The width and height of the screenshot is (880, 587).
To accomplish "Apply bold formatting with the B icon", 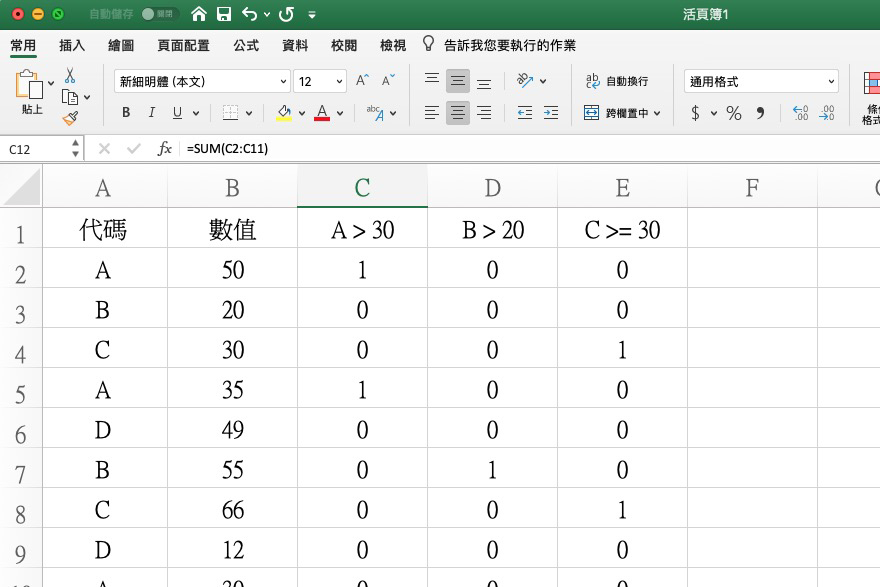I will pyautogui.click(x=125, y=112).
